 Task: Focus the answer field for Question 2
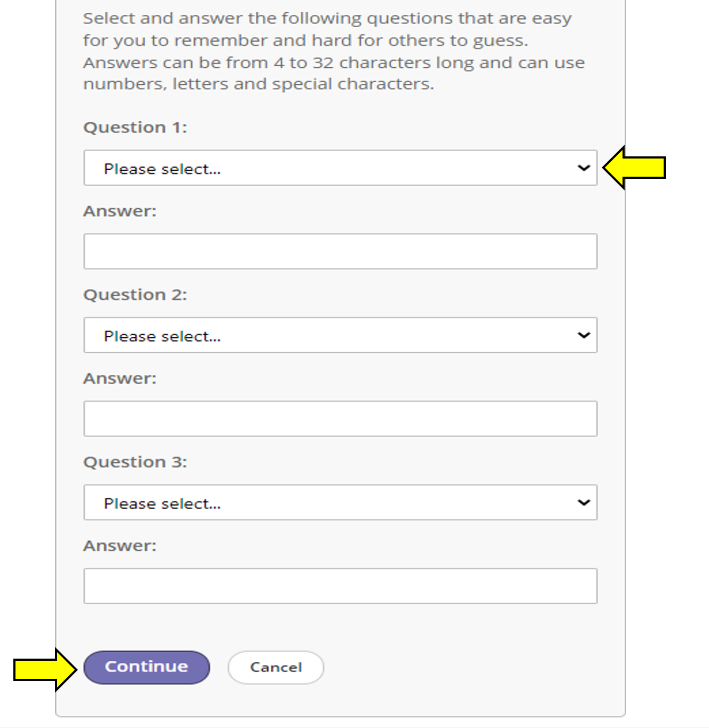(340, 419)
